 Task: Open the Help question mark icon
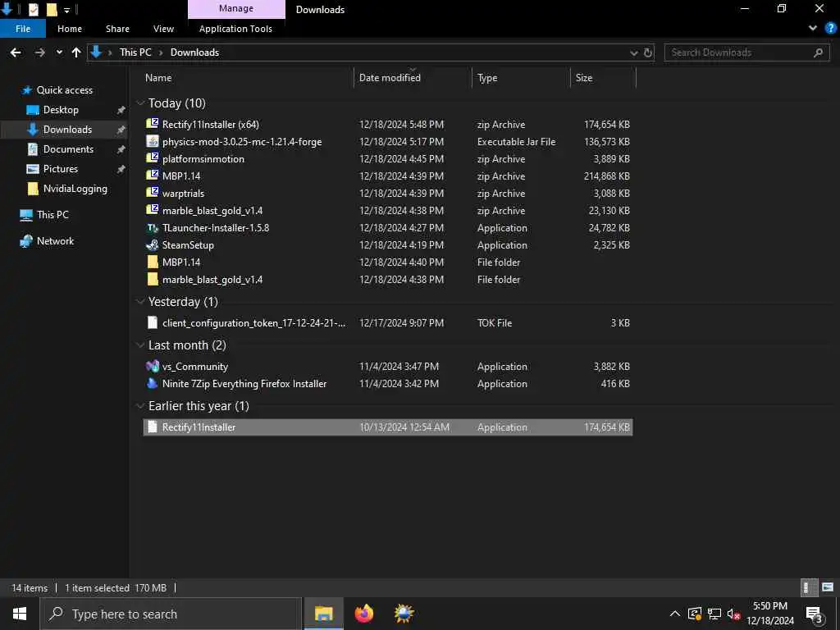pos(830,29)
